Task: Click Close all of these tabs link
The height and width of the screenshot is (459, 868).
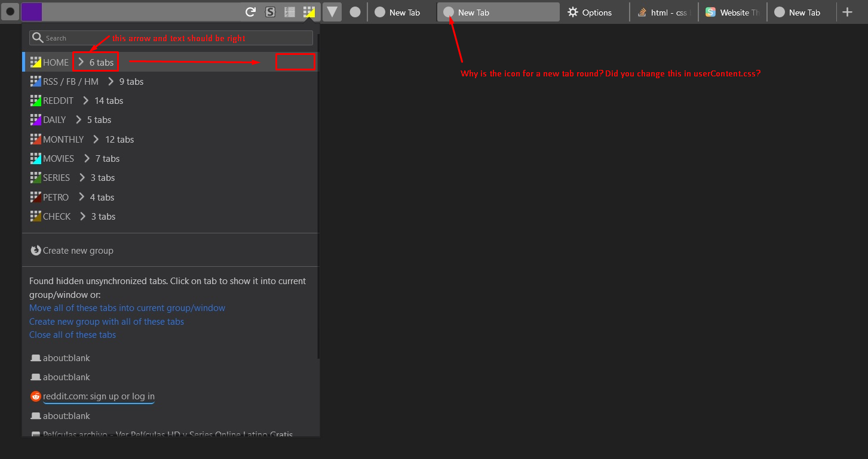Action: tap(73, 334)
